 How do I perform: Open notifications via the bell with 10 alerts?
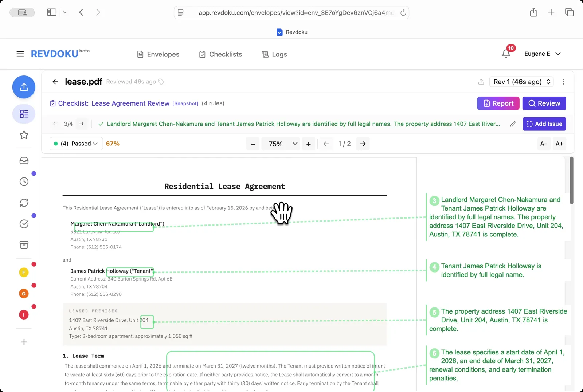click(x=506, y=54)
